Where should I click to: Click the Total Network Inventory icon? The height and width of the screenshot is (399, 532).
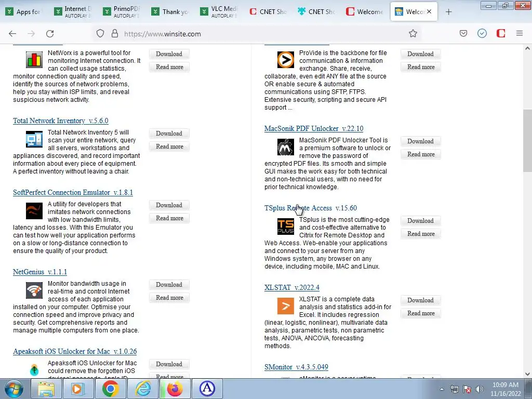point(34,139)
